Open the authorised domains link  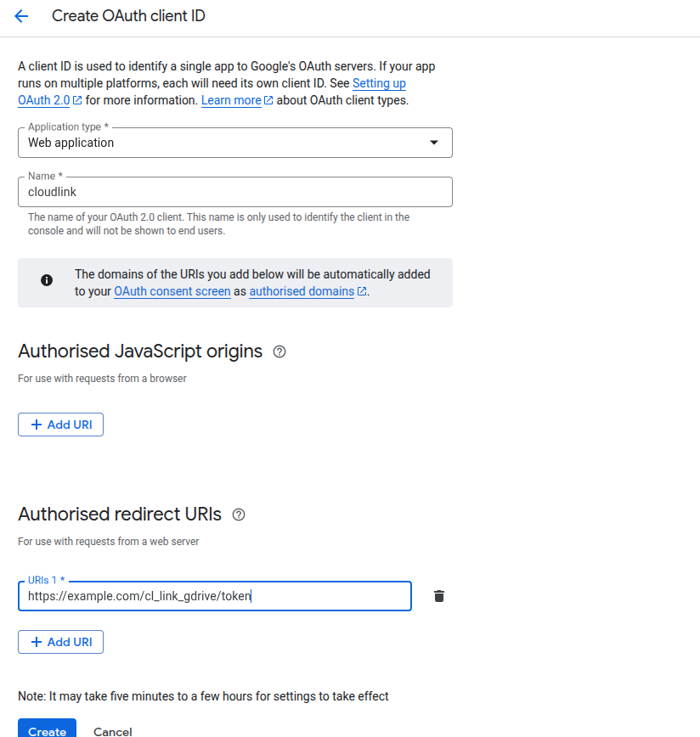pos(302,291)
